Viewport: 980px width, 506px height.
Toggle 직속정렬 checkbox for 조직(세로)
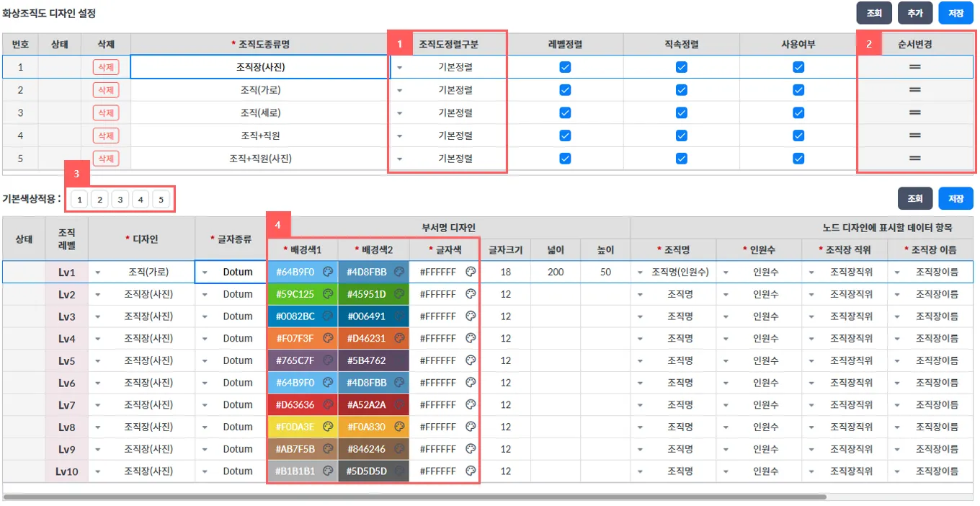[682, 112]
